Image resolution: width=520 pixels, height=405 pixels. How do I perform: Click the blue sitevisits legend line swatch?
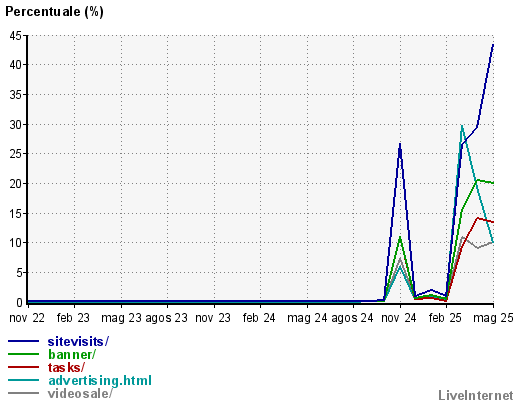(23, 341)
